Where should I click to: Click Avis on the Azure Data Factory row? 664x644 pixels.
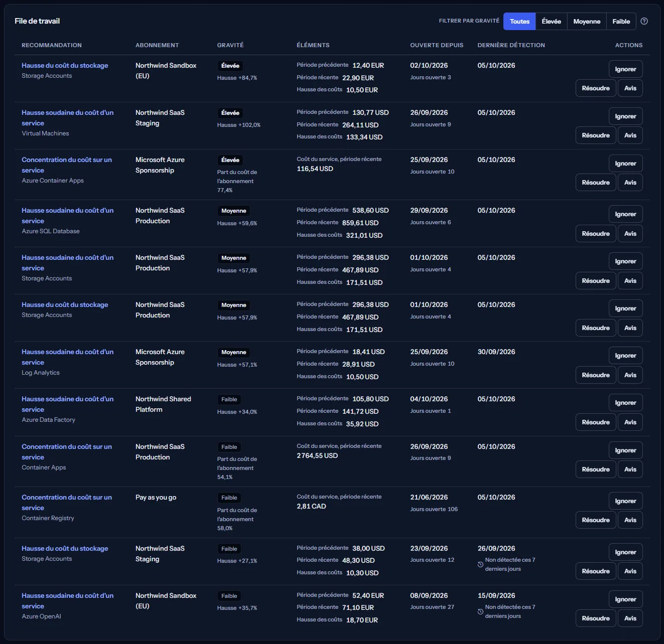[x=630, y=422]
